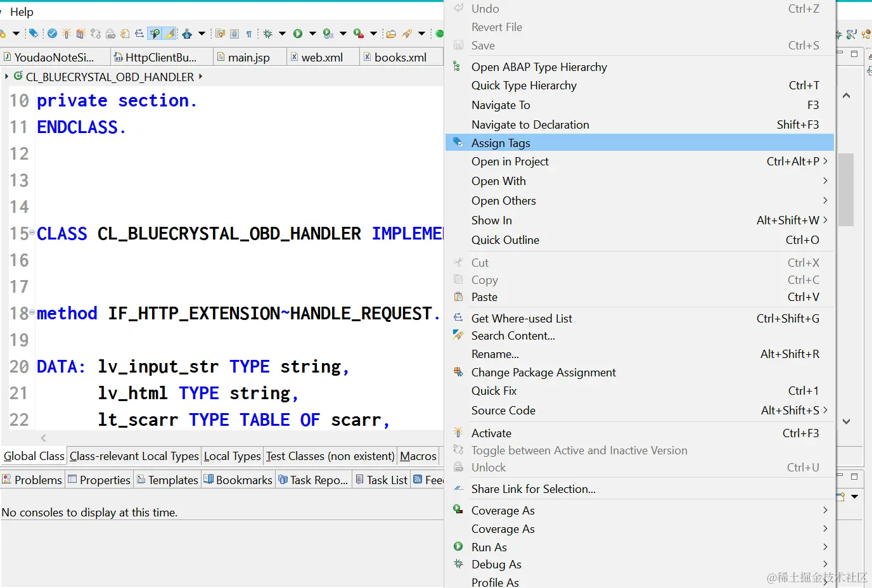The image size is (872, 588).
Task: Switch to the Task List view tab
Action: pyautogui.click(x=381, y=480)
